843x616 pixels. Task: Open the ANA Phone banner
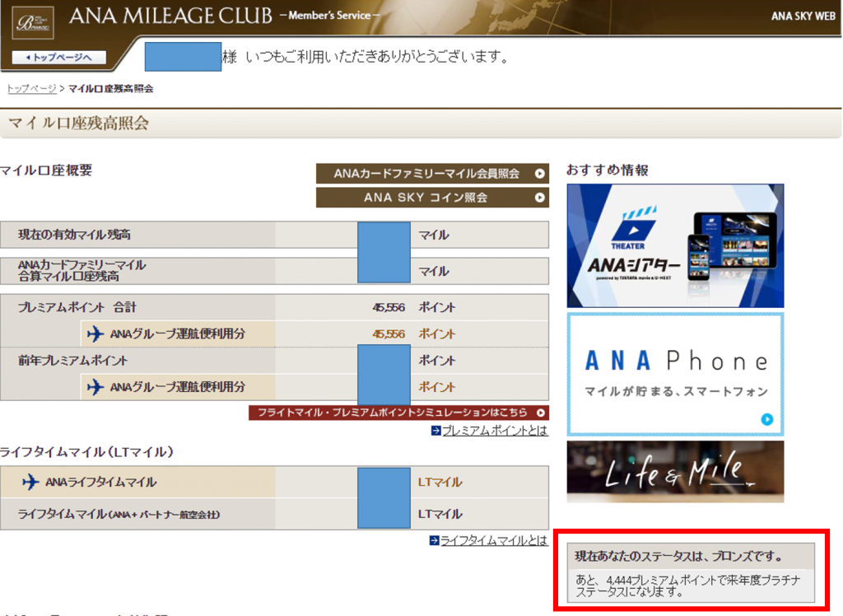pyautogui.click(x=675, y=375)
